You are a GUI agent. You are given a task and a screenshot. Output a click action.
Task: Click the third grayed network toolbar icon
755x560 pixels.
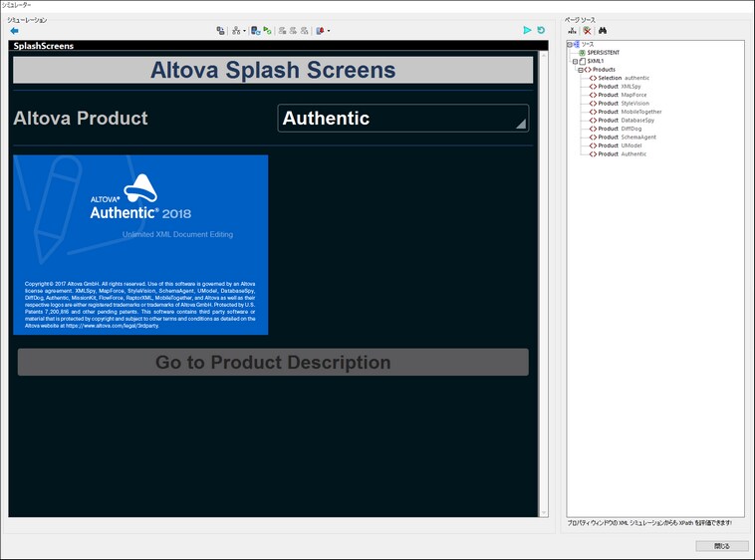click(304, 31)
